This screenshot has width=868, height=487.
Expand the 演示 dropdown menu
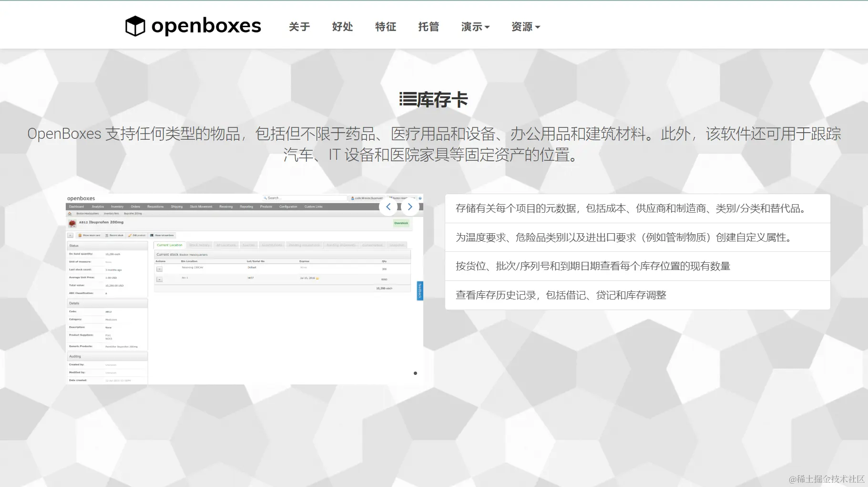pos(475,27)
